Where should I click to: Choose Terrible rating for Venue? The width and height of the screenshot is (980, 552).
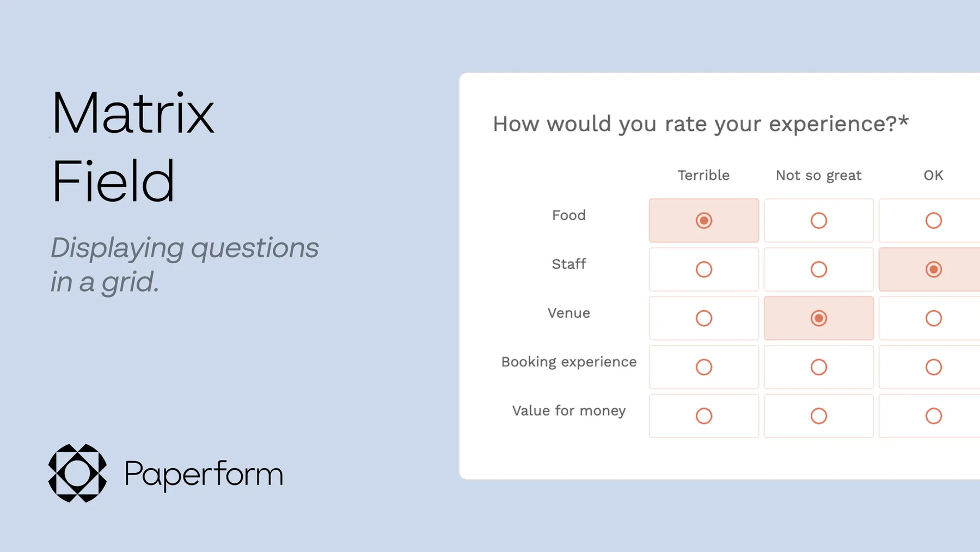[703, 318]
